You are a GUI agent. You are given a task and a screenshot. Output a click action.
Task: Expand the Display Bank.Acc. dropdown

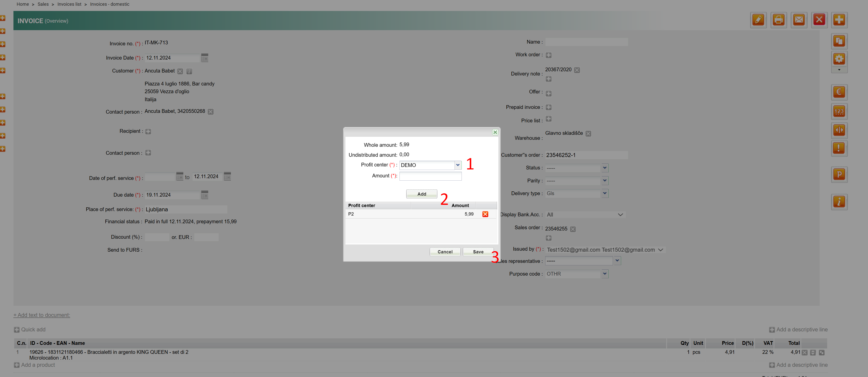coord(620,215)
